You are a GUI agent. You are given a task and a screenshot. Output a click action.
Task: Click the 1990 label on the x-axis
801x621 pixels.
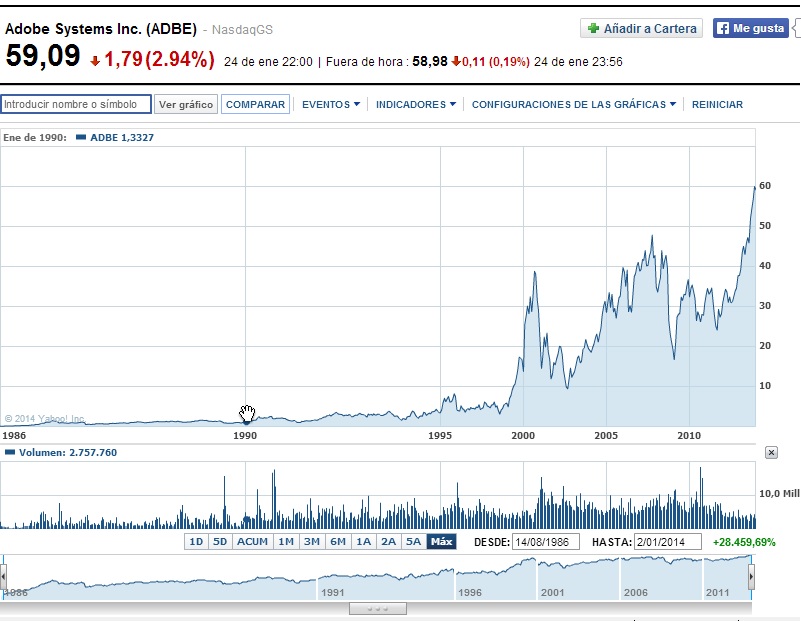tap(245, 436)
